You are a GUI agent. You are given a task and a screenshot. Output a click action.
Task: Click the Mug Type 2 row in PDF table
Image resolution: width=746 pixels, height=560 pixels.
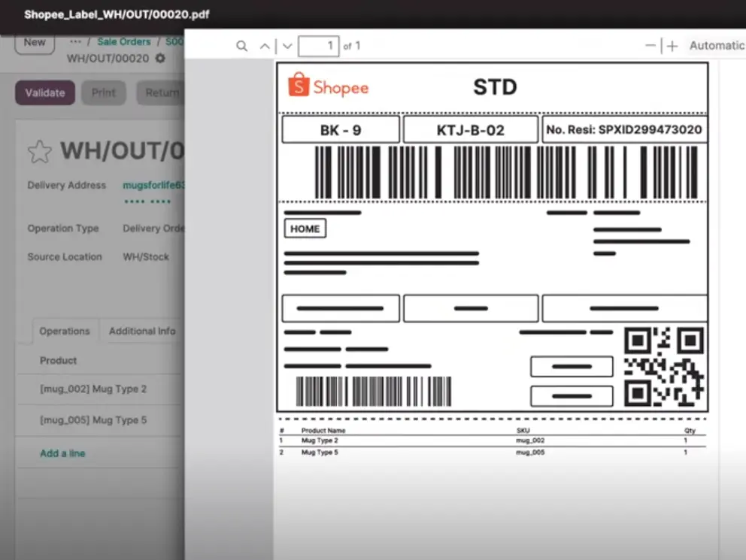tap(493, 440)
